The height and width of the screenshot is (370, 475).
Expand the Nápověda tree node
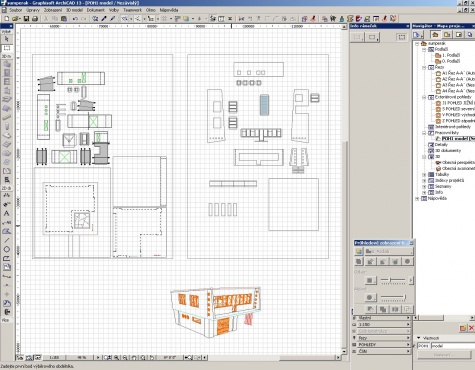coord(417,198)
